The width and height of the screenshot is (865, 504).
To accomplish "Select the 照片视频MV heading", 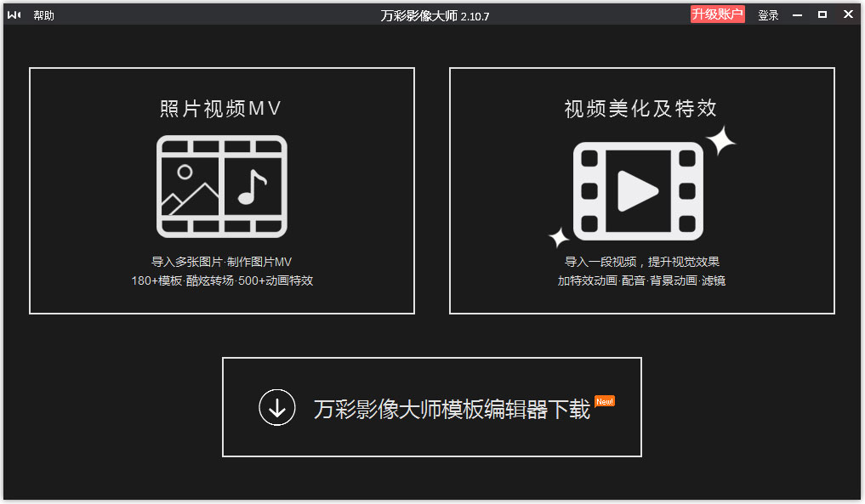I will click(x=220, y=109).
